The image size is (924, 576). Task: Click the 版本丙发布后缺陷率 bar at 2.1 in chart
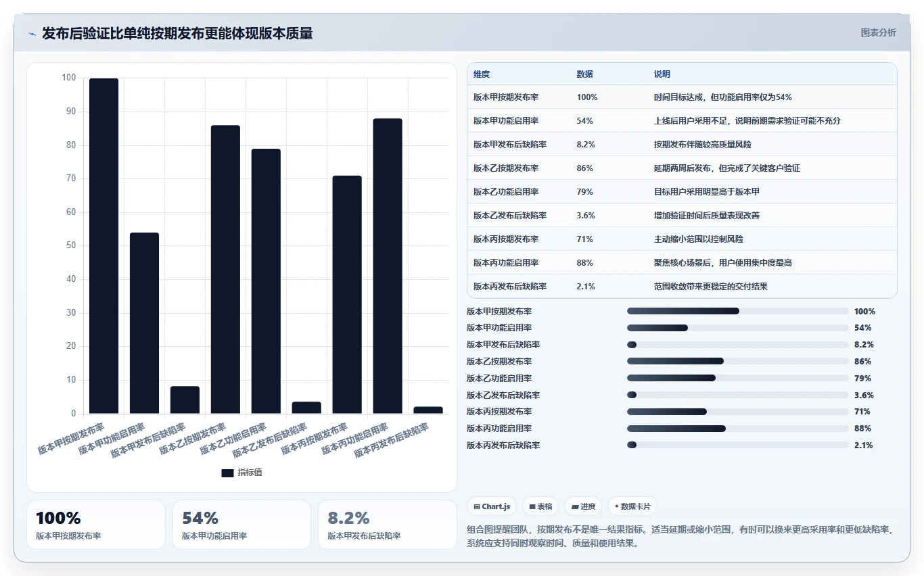click(428, 410)
